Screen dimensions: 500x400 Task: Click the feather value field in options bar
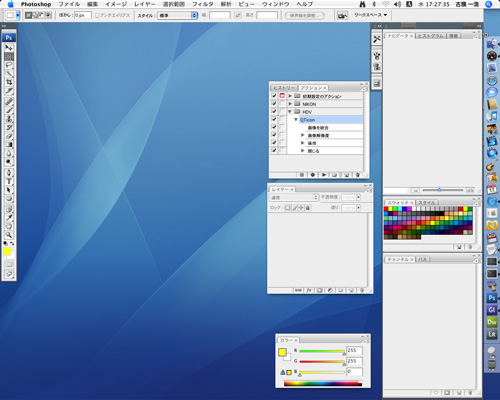pos(83,15)
